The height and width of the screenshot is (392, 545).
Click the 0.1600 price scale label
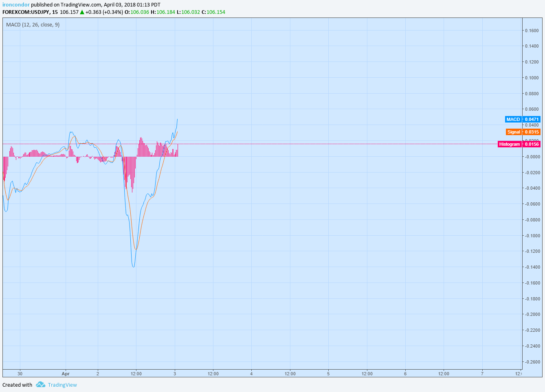tap(532, 31)
